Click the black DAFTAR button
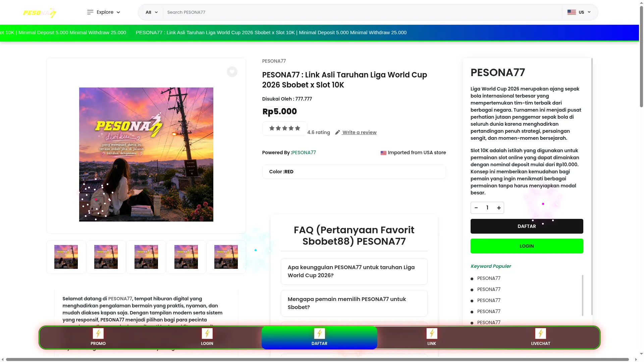Screen dimensions: 644x362 [x=527, y=226]
